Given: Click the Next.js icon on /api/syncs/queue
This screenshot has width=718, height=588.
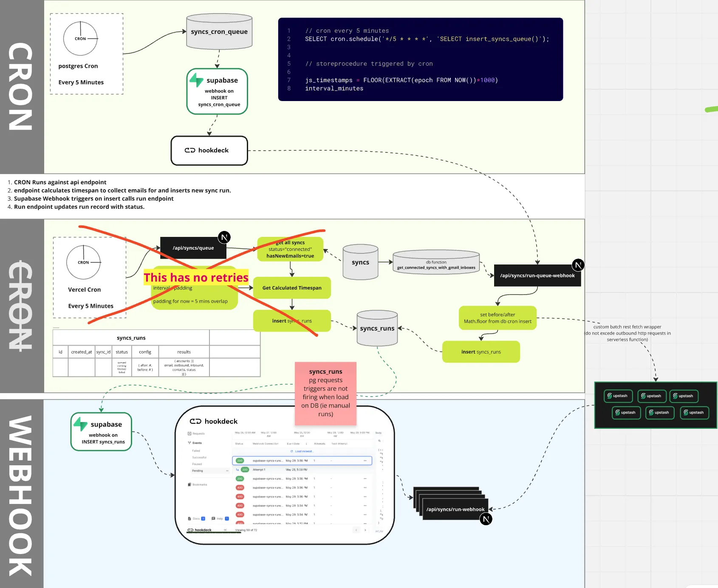Looking at the screenshot, I should pyautogui.click(x=224, y=237).
